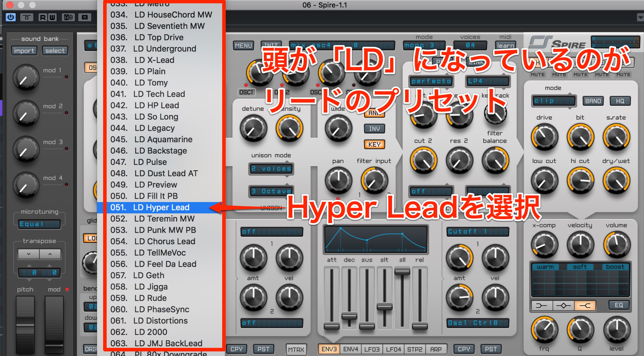Image resolution: width=644 pixels, height=356 pixels.
Task: Open the unison mode '2 voices' dropdown
Action: tap(271, 169)
